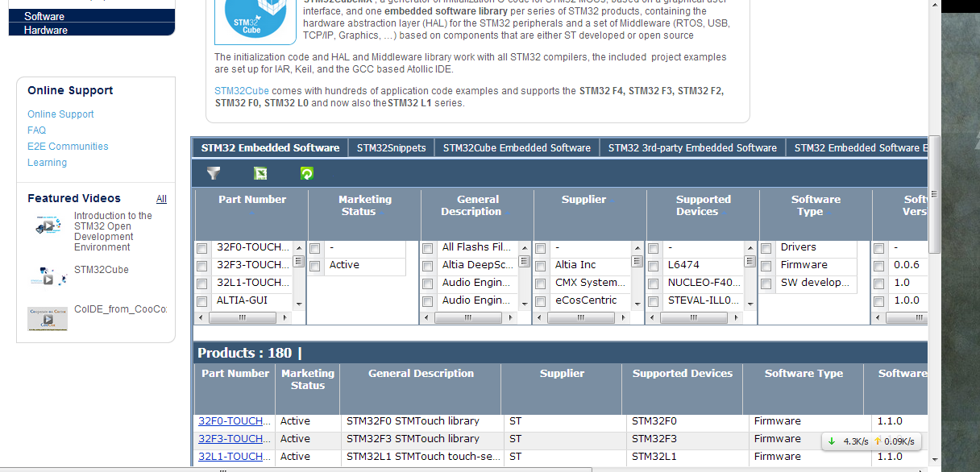980x472 pixels.
Task: Click the green refresh icon in toolbar
Action: coord(306,173)
